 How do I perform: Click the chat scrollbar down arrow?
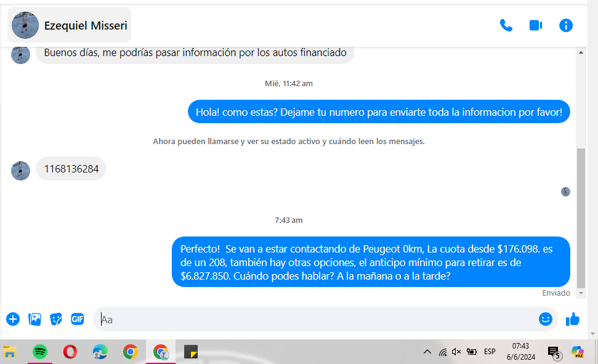tap(581, 293)
